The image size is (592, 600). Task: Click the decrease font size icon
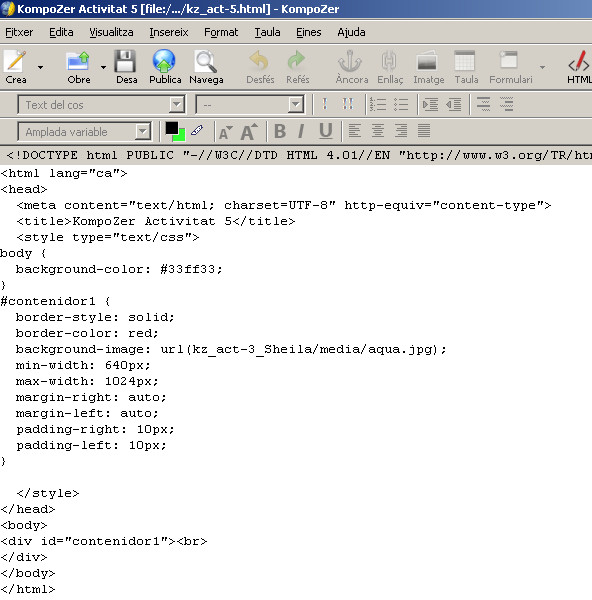[x=225, y=132]
